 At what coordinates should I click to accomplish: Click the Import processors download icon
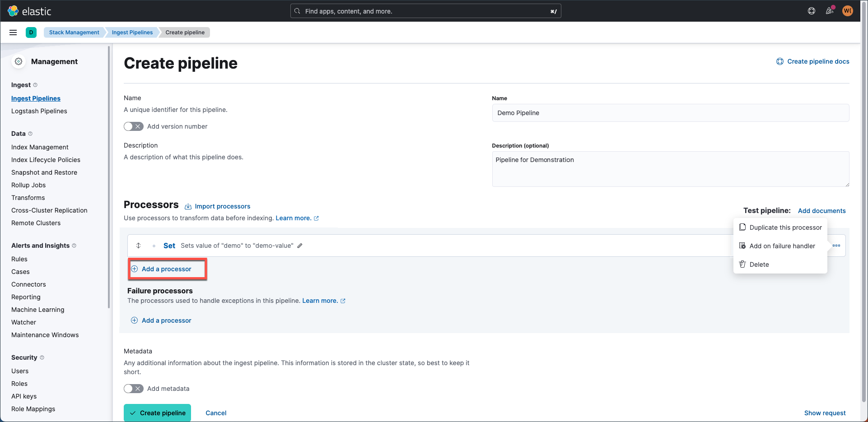(x=188, y=206)
